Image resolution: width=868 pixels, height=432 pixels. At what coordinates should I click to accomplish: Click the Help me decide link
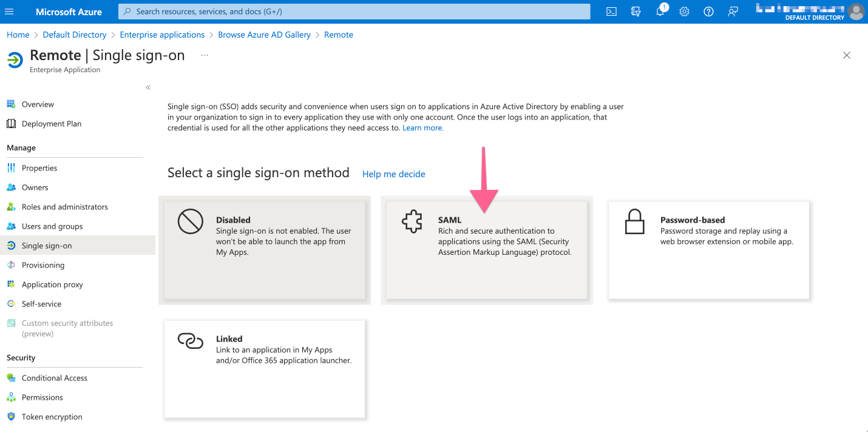click(x=393, y=174)
